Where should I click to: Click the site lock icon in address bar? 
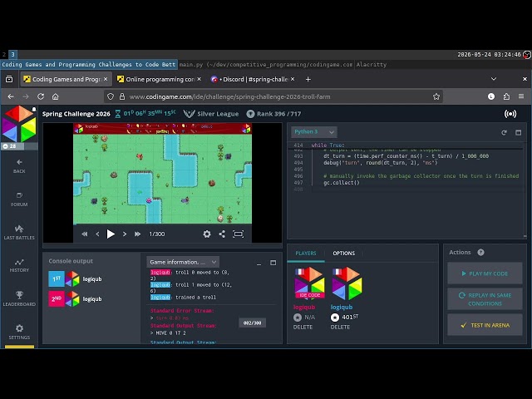[x=122, y=96]
